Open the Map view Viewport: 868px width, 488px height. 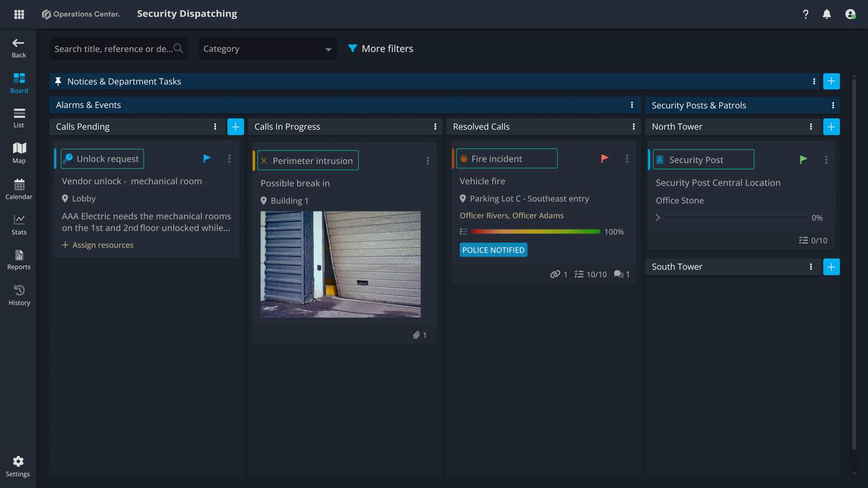tap(19, 153)
